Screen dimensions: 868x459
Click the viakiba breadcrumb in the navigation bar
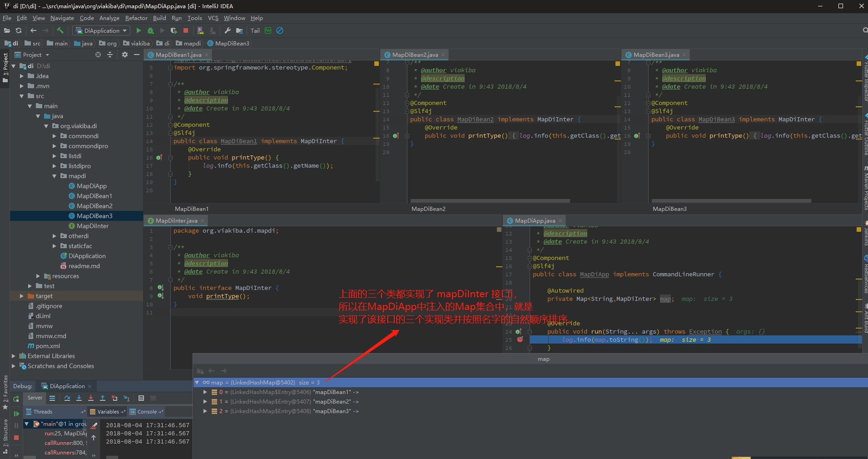coord(136,44)
